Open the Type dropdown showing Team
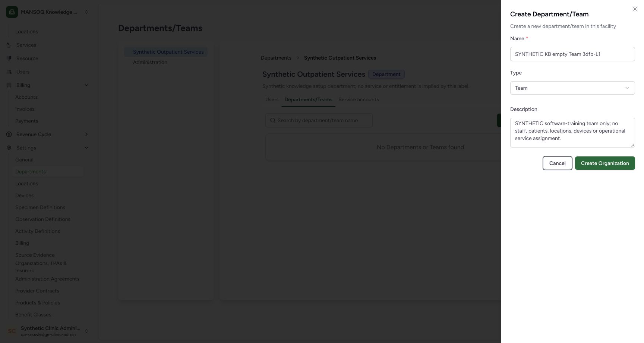Image resolution: width=644 pixels, height=343 pixels. click(x=572, y=88)
